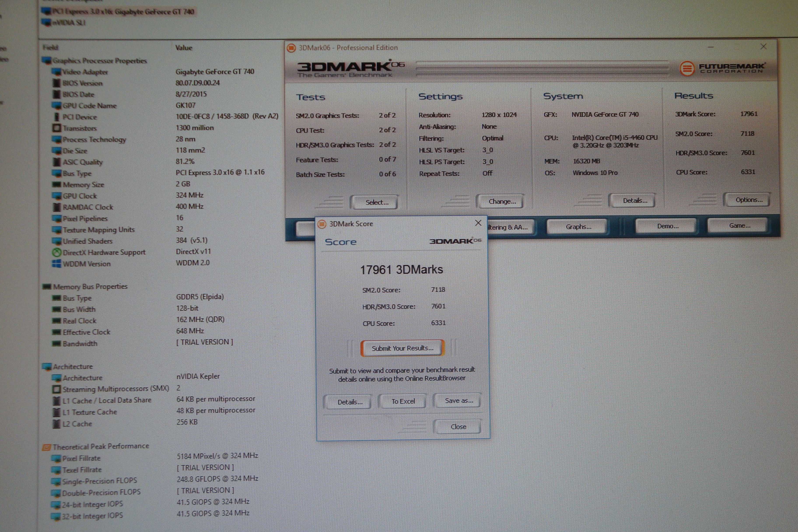Image resolution: width=798 pixels, height=532 pixels.
Task: Click the Die Size row
Action: click(x=128, y=151)
